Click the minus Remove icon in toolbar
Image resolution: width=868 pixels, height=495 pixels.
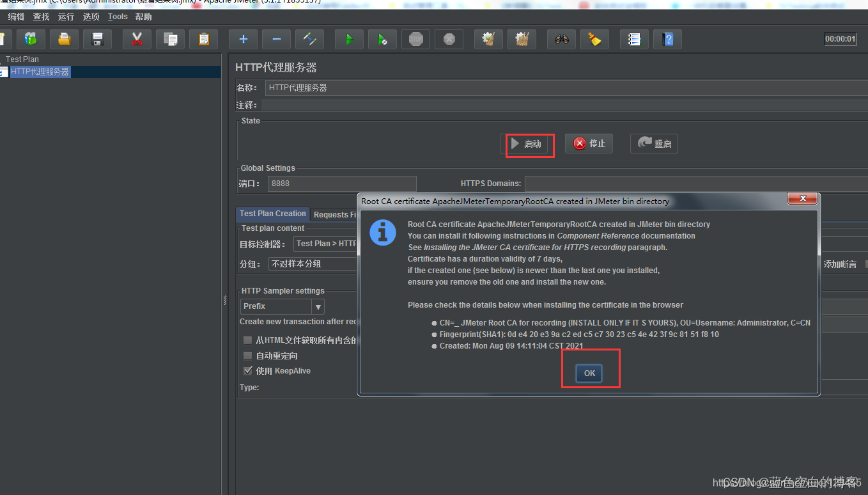coord(276,39)
